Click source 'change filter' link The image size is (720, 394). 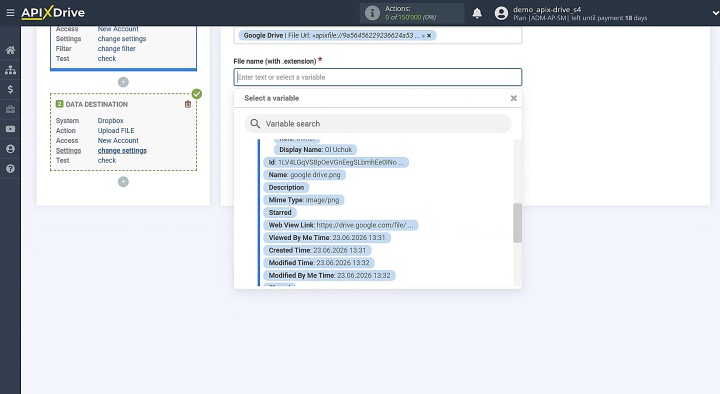[117, 49]
